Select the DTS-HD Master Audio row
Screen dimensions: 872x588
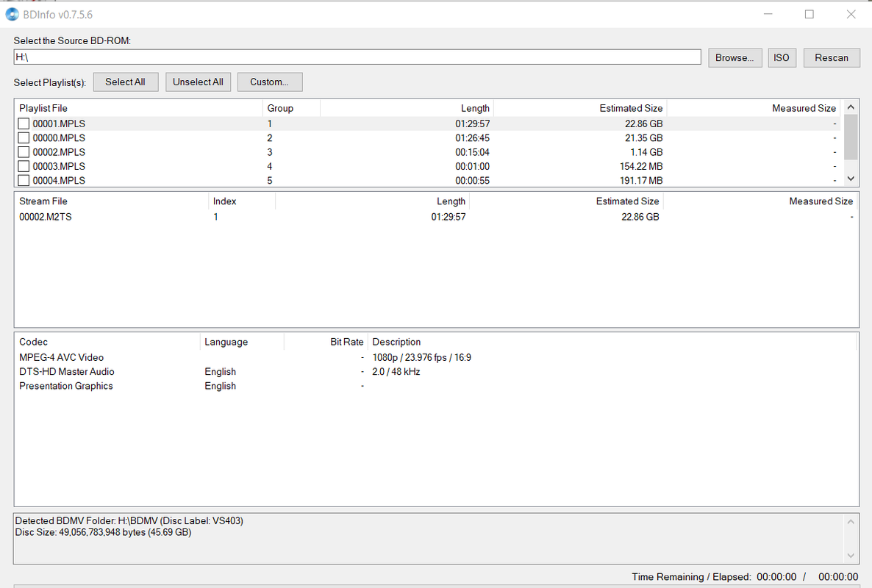click(x=436, y=372)
